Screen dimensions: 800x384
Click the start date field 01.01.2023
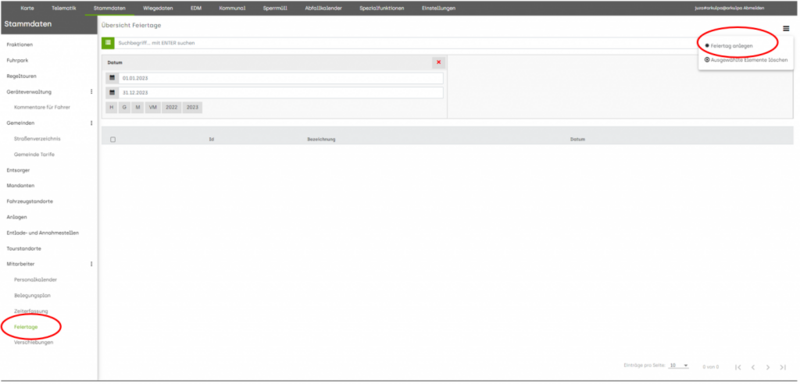point(281,78)
